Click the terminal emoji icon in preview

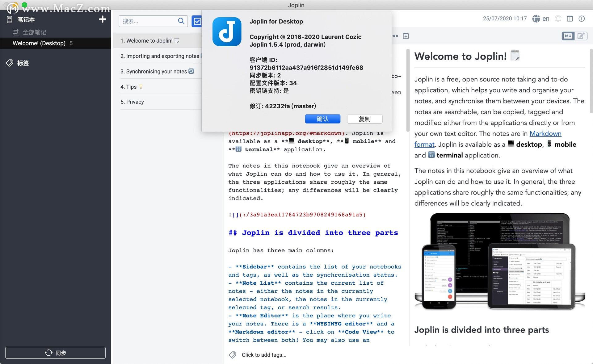[x=431, y=155]
